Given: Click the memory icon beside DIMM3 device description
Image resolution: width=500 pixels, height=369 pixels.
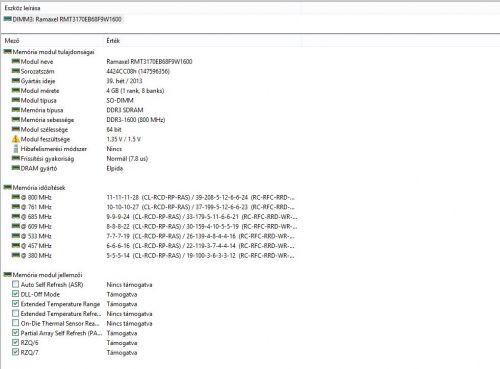Looking at the screenshot, I should (x=7, y=19).
